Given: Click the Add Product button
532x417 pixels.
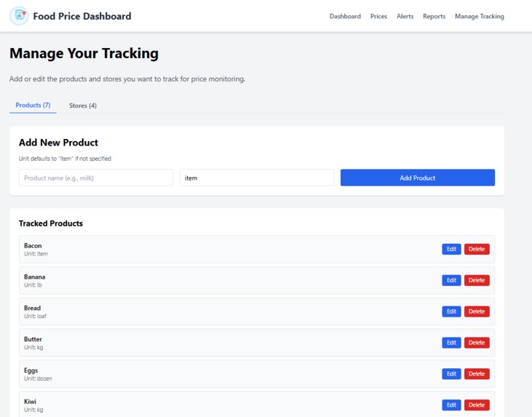Looking at the screenshot, I should point(418,178).
